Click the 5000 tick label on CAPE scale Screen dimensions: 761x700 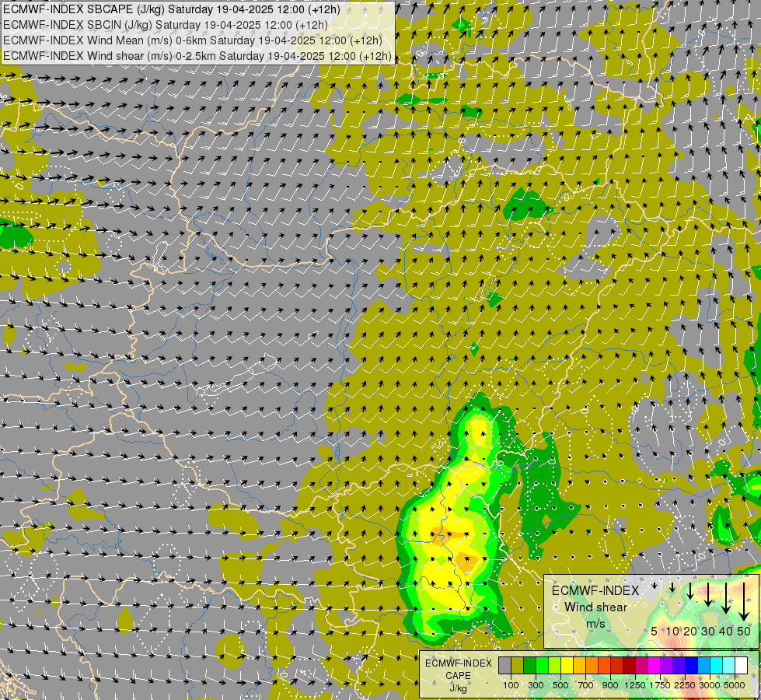point(735,685)
